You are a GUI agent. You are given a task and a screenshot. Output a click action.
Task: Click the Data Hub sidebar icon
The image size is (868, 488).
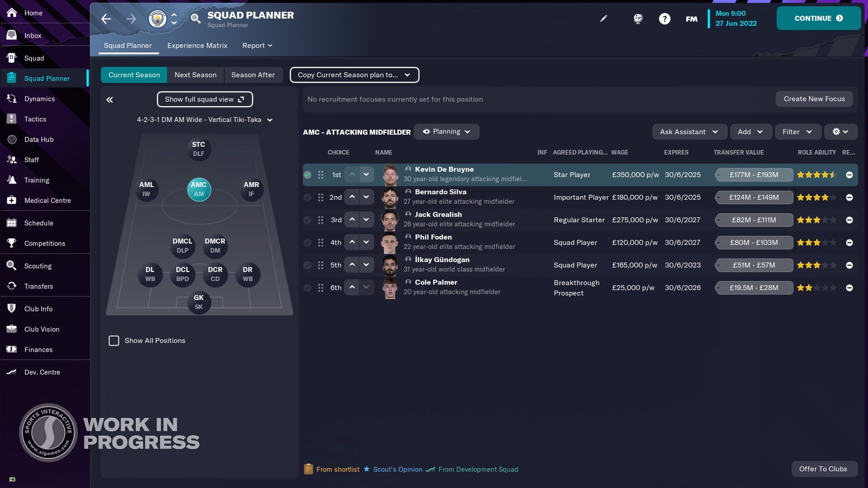point(11,139)
